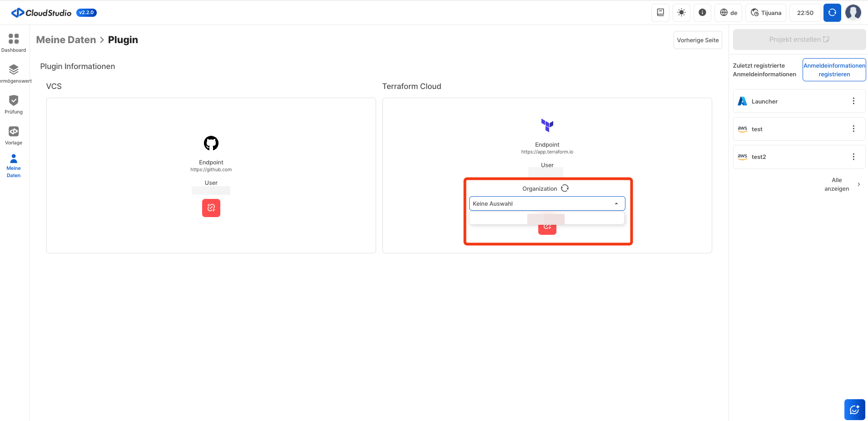Click the blue refresh button in header

pyautogui.click(x=832, y=13)
